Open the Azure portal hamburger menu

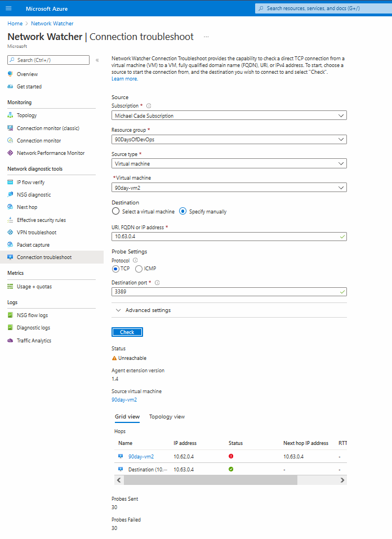click(x=8, y=8)
